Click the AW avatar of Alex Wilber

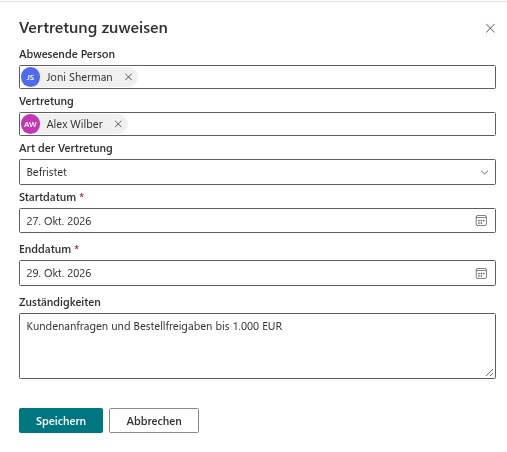[30, 124]
